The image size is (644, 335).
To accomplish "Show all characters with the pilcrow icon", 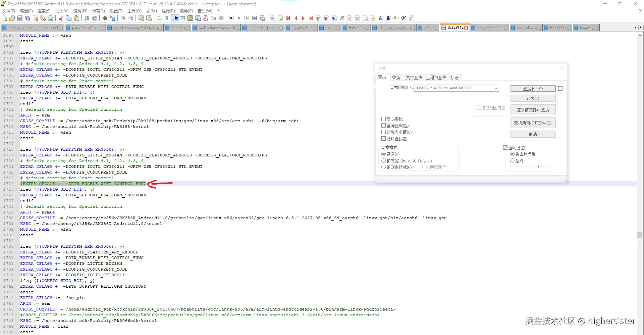I will click(x=167, y=18).
